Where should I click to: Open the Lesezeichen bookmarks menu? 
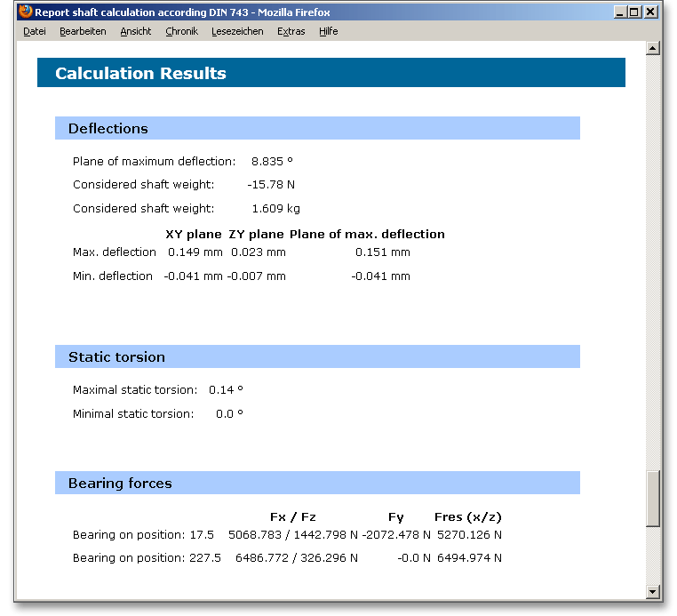[x=237, y=31]
